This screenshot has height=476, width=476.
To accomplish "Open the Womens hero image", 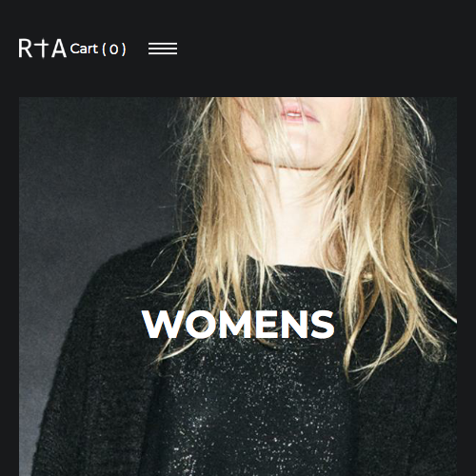I will 238,287.
